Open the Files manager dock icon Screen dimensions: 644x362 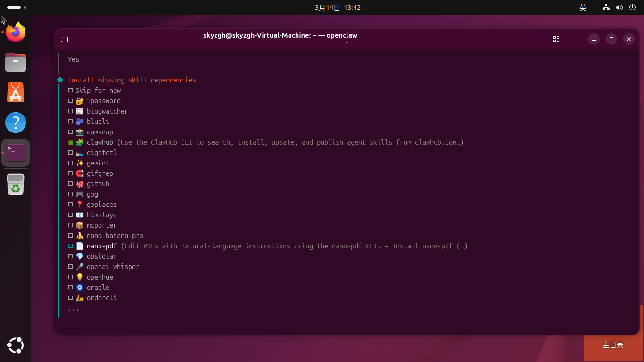pyautogui.click(x=16, y=62)
